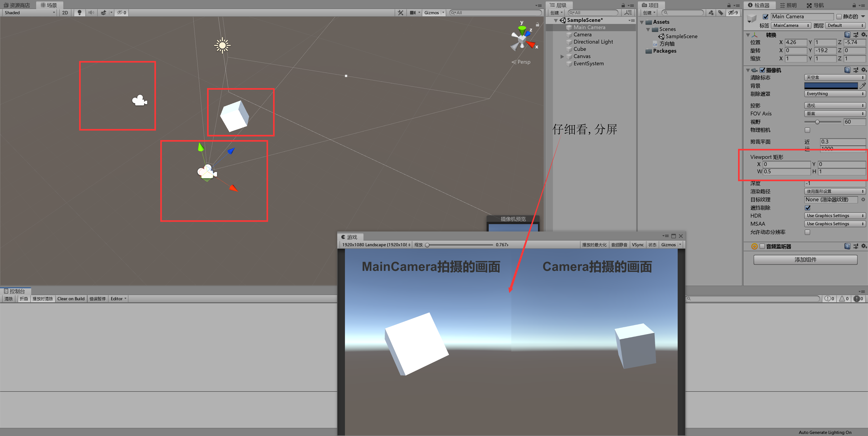Switch to the Asset Store tab
868x436 pixels.
tap(17, 5)
